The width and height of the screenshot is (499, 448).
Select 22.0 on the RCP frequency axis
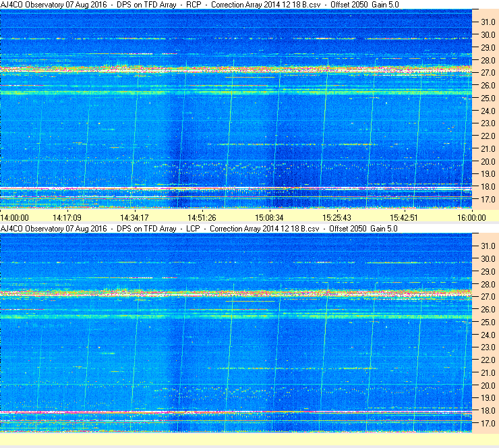(488, 136)
